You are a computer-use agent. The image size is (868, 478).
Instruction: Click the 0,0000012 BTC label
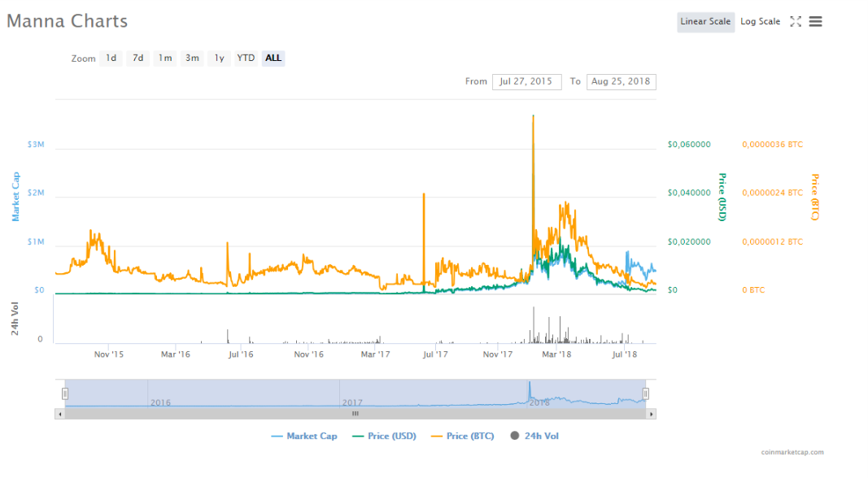772,241
